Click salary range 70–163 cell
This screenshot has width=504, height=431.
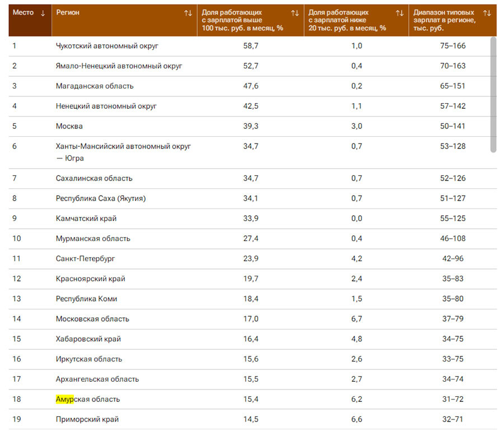point(452,66)
